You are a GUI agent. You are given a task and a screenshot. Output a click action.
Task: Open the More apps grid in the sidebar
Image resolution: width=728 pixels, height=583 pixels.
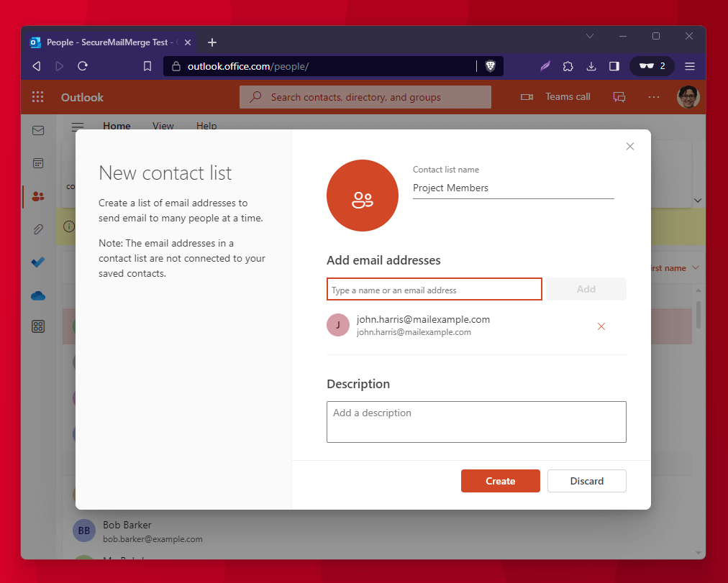click(x=38, y=326)
